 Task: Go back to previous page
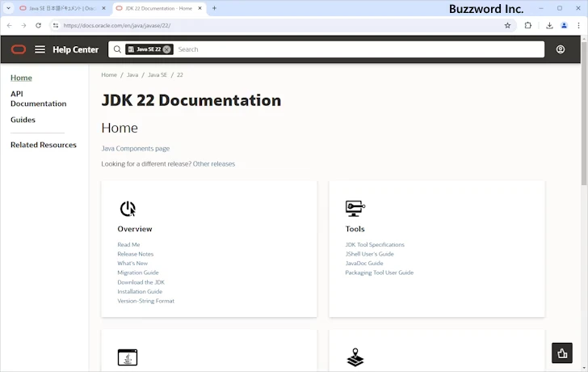pyautogui.click(x=10, y=26)
